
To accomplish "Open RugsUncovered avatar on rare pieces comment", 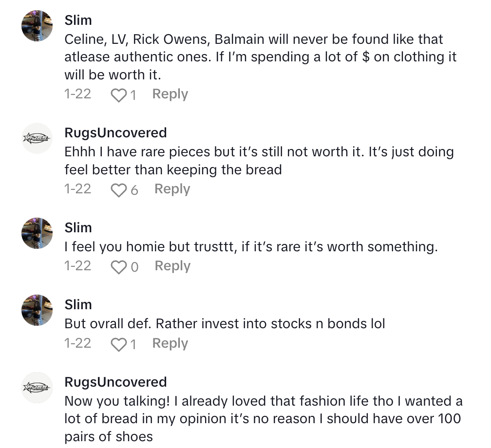I will (x=37, y=138).
